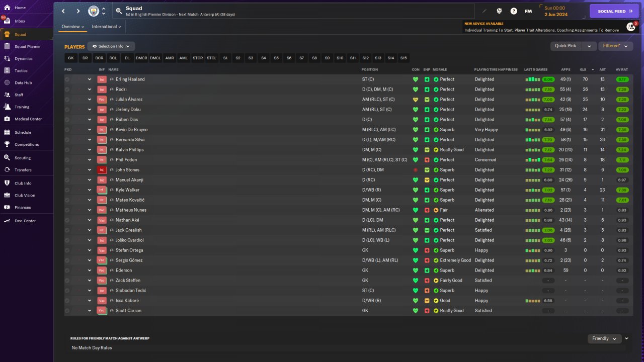
Task: Expand the row chevron for Zack Steffen
Action: pos(90,281)
